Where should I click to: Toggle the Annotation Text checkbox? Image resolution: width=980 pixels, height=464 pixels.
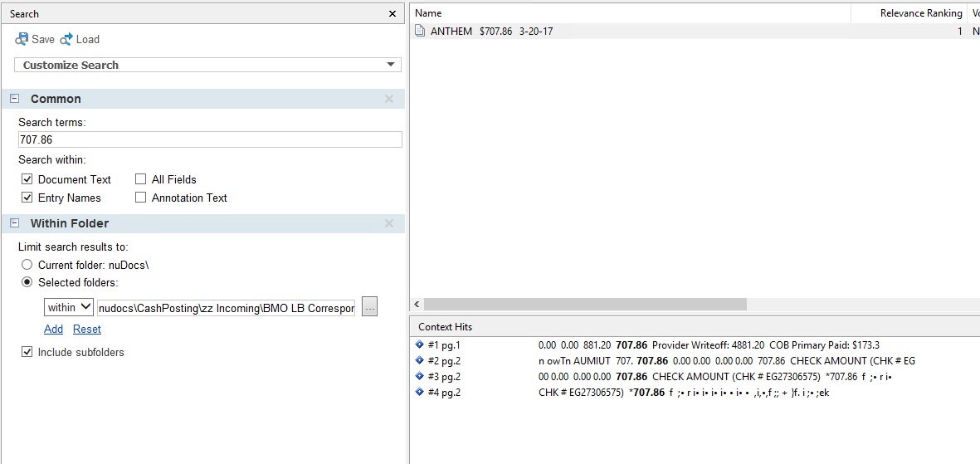coord(140,198)
